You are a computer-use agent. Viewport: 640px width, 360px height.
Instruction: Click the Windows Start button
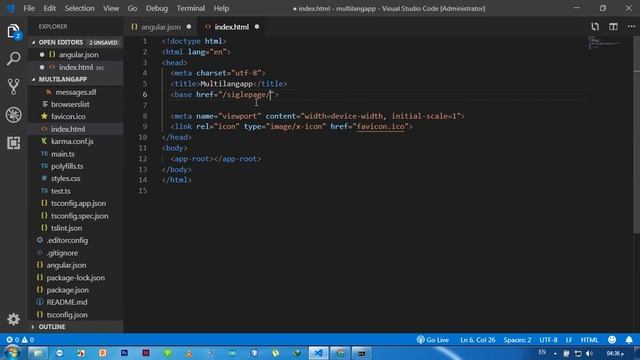pyautogui.click(x=12, y=353)
